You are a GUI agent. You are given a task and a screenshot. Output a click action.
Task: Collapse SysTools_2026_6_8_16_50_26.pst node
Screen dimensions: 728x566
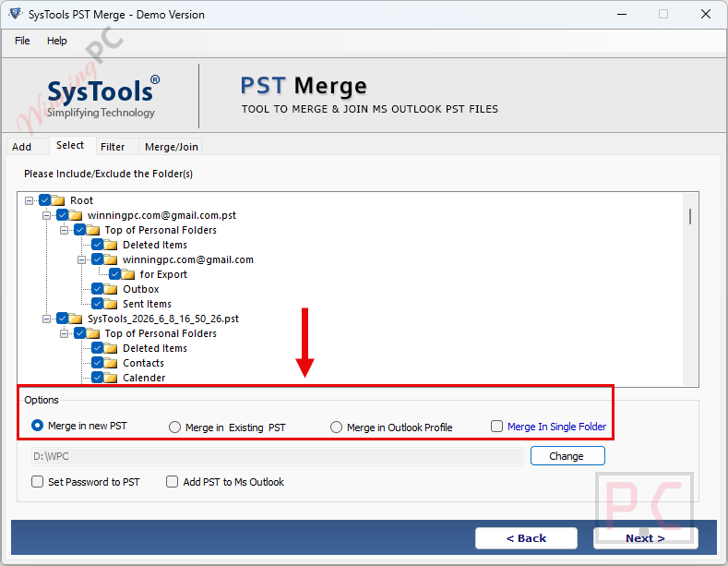point(46,319)
